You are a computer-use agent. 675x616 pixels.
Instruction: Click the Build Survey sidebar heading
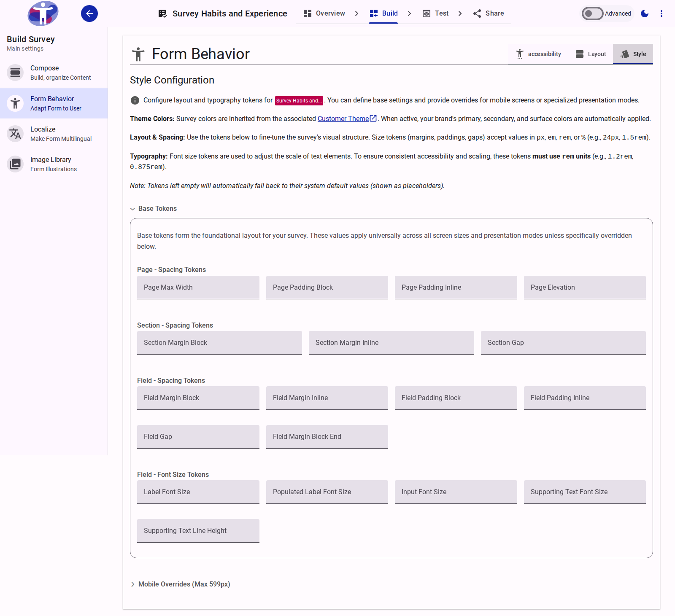pos(31,39)
